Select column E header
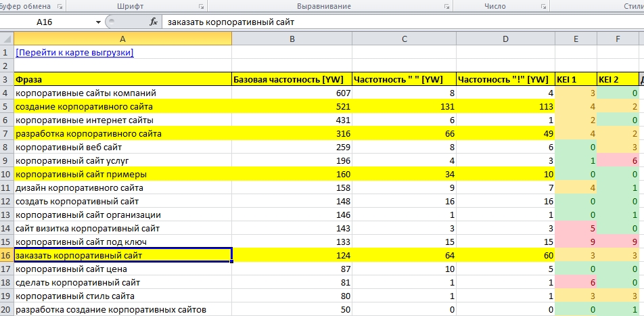This screenshot has width=644, height=316. [576, 39]
